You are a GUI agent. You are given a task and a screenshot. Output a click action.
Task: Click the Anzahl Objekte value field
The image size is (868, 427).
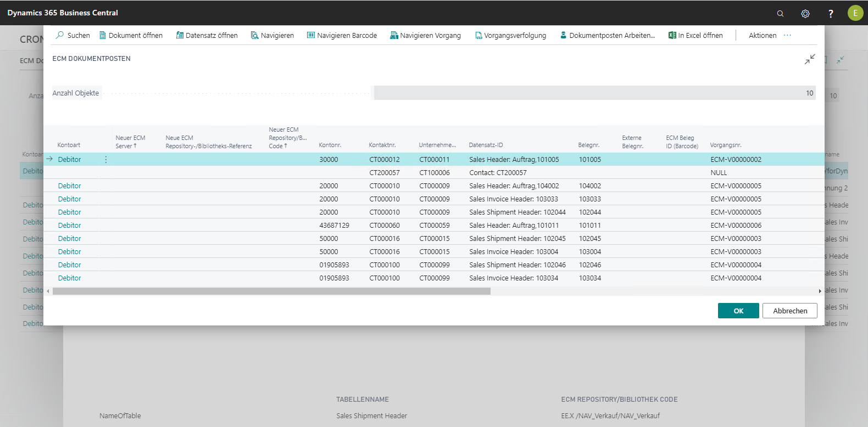click(594, 93)
